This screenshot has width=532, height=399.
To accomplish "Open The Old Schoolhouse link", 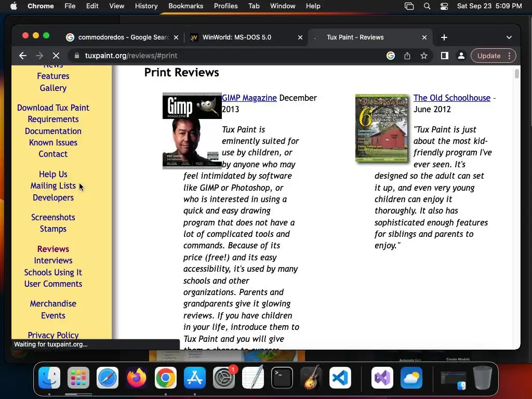I will point(451,98).
